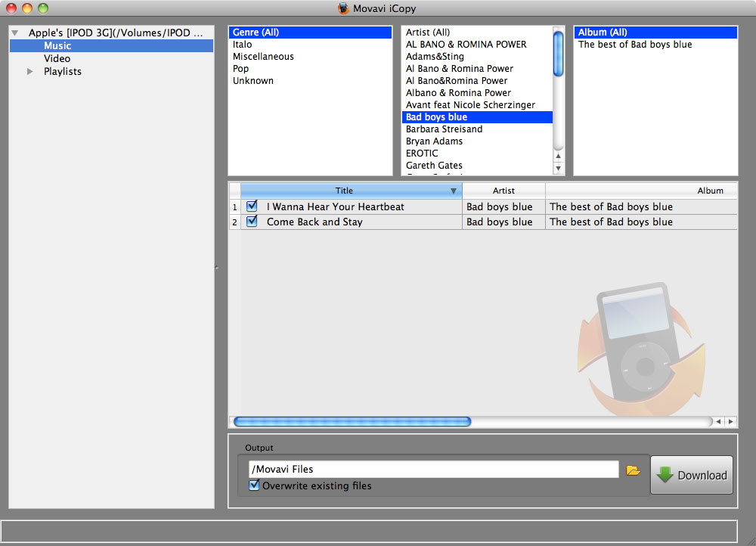This screenshot has height=546, width=756.
Task: Click album cell in track row 1
Action: (642, 207)
